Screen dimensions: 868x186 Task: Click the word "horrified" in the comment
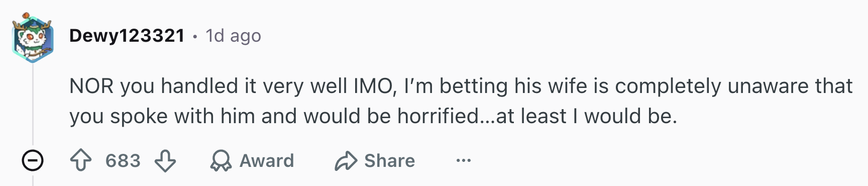point(438,116)
